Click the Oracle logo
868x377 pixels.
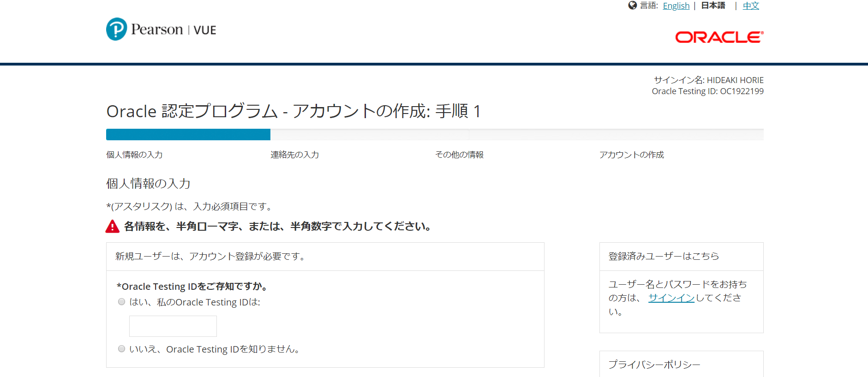click(x=719, y=37)
